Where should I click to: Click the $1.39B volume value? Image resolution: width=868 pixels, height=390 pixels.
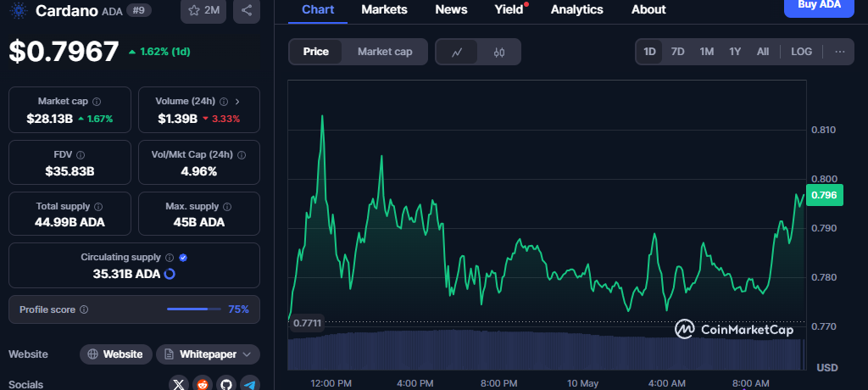(x=177, y=118)
